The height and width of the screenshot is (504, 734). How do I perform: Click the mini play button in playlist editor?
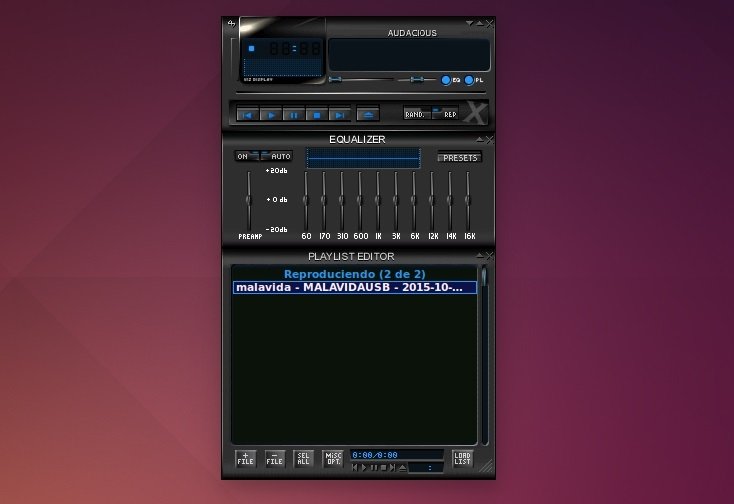tap(364, 467)
